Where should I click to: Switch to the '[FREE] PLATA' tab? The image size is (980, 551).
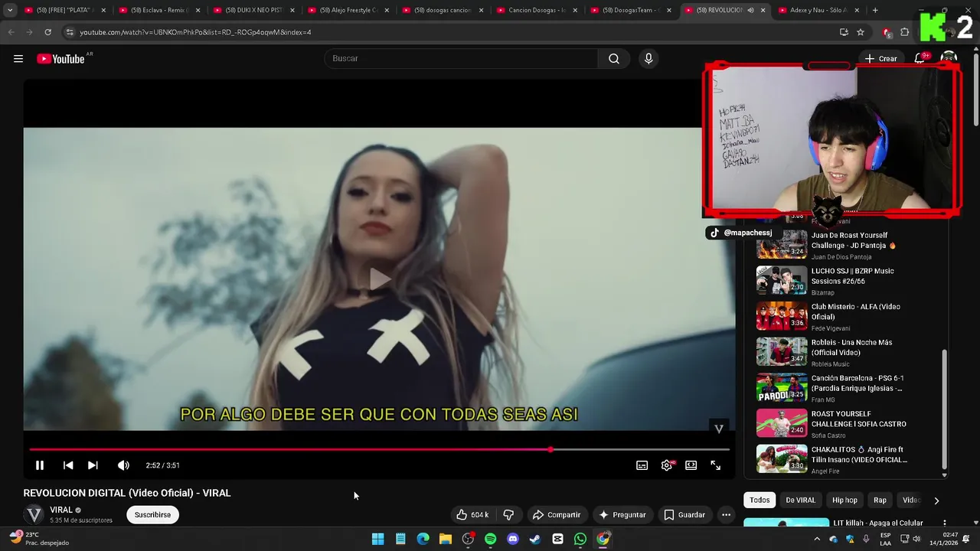point(66,10)
